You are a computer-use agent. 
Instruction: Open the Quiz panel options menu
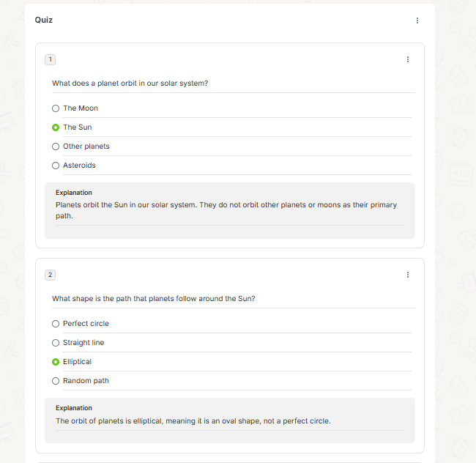pos(417,21)
